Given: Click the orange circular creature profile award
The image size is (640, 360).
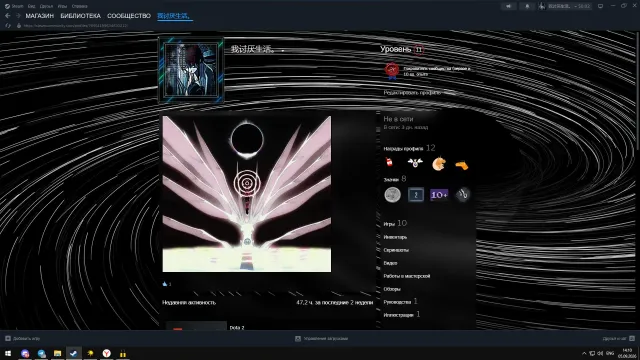Looking at the screenshot, I should coord(439,163).
